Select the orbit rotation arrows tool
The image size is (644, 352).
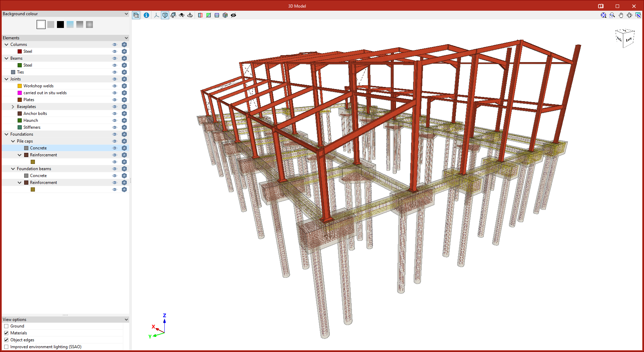(629, 15)
